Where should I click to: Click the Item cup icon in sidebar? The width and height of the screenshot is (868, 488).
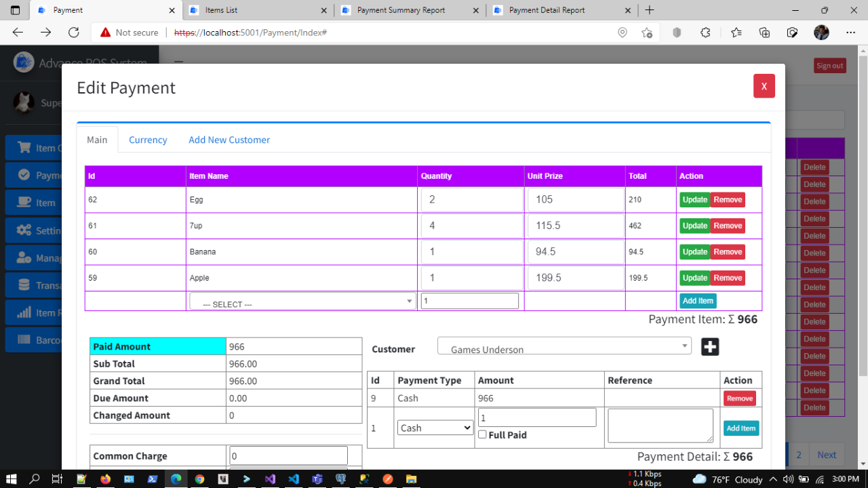pyautogui.click(x=24, y=201)
